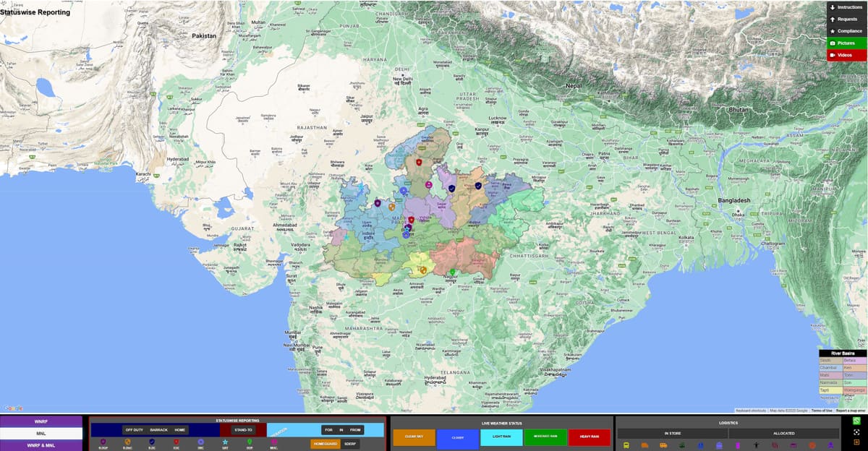868x451 pixels.
Task: Toggle the BARRACK status filter
Action: click(158, 430)
